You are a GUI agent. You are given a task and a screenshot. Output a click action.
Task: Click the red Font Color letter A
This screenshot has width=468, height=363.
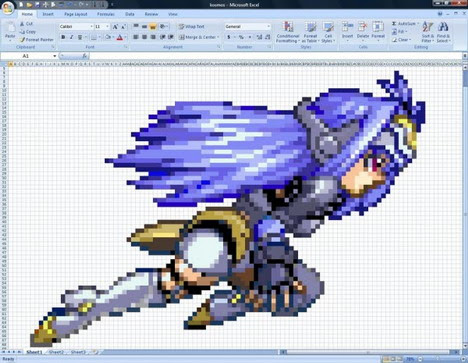click(x=120, y=37)
